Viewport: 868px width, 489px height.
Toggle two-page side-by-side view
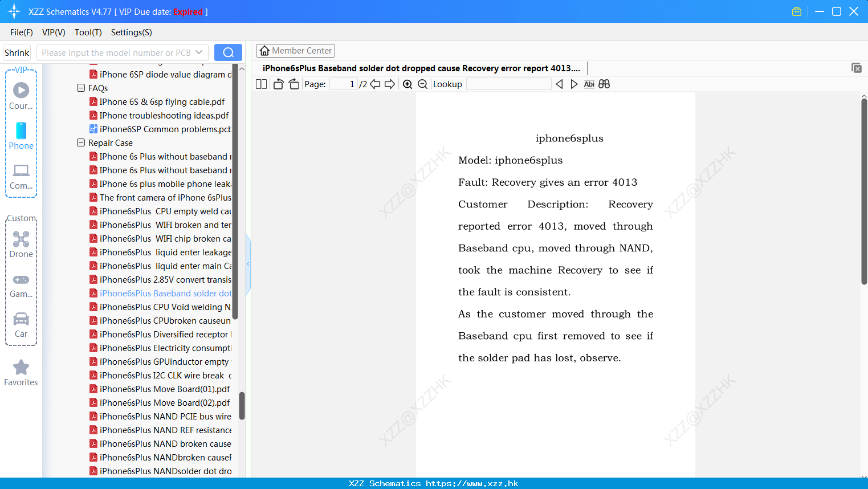point(261,84)
